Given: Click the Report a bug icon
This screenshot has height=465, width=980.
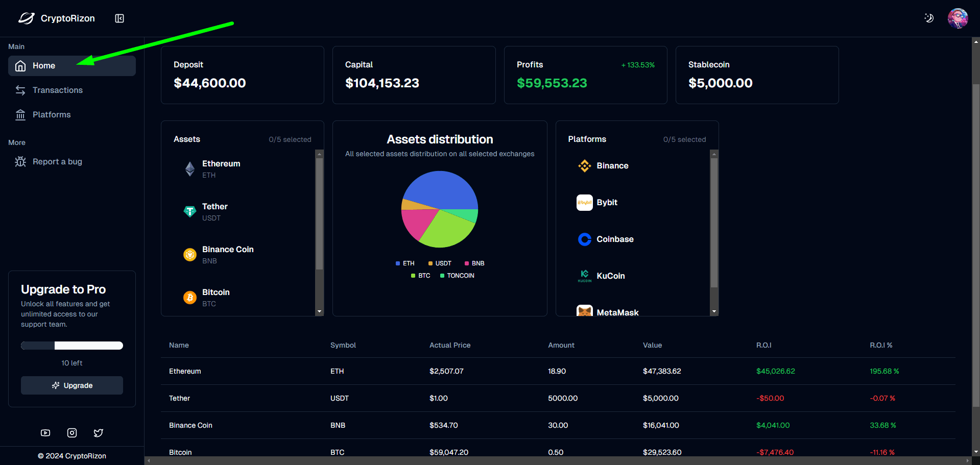Looking at the screenshot, I should 20,161.
